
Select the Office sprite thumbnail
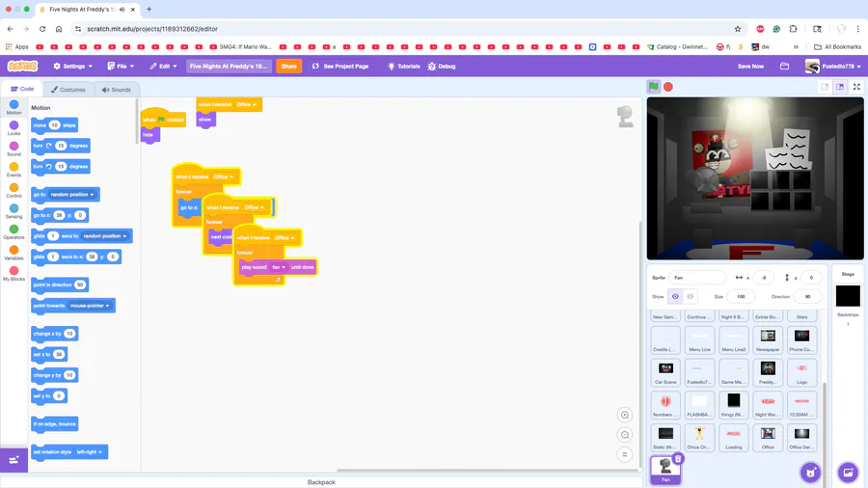point(768,438)
